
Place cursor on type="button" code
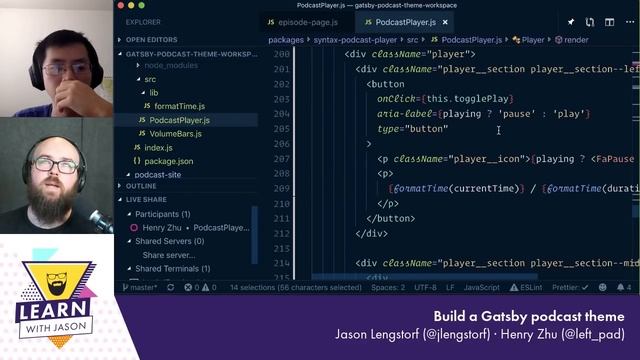point(413,129)
